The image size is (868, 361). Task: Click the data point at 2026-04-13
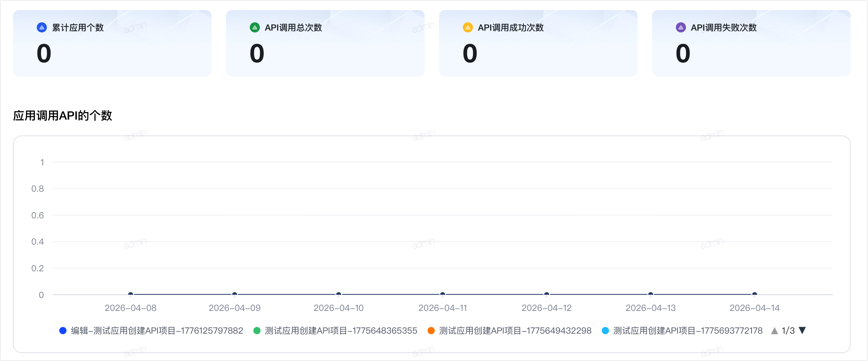tap(651, 294)
